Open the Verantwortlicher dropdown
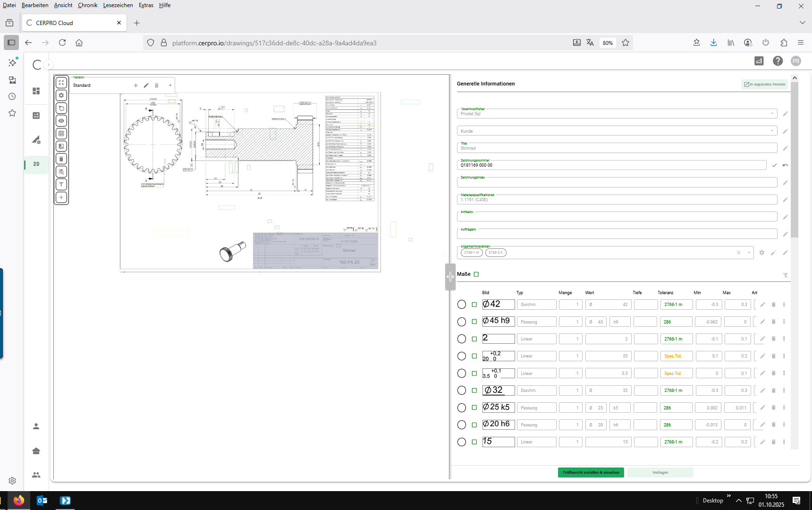812x510 pixels. point(772,114)
